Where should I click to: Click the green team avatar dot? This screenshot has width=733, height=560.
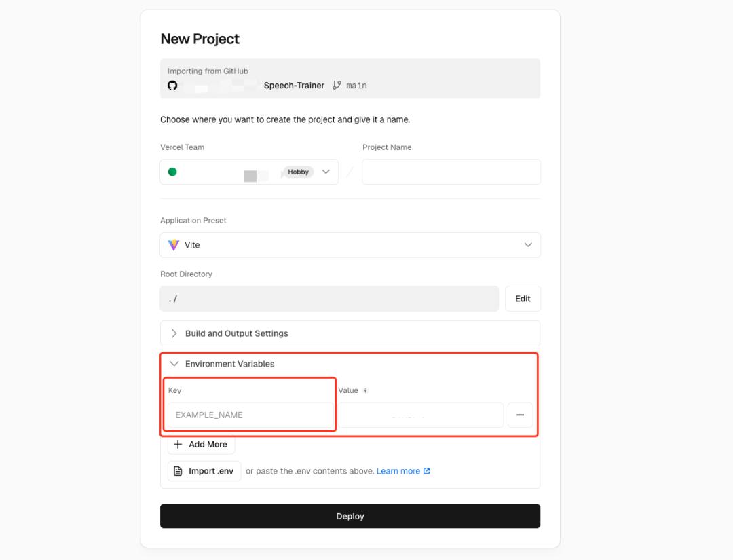click(x=172, y=172)
